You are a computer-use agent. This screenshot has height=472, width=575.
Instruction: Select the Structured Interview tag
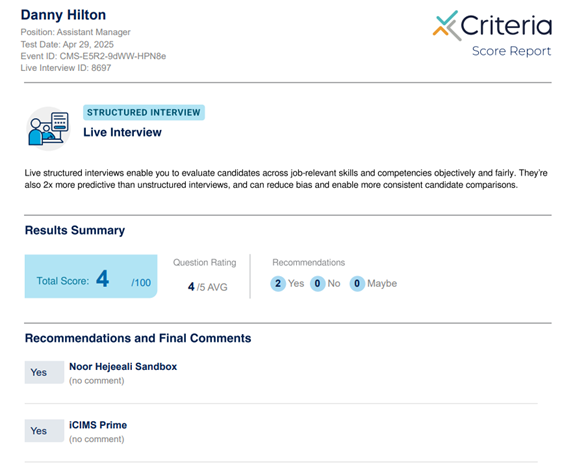point(144,112)
